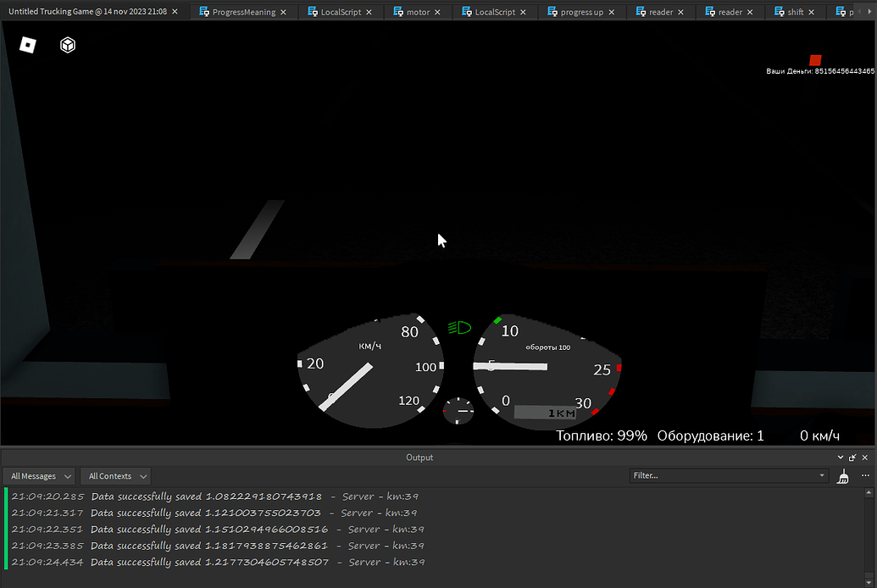
Task: Clear output with the broom icon
Action: [x=842, y=476]
